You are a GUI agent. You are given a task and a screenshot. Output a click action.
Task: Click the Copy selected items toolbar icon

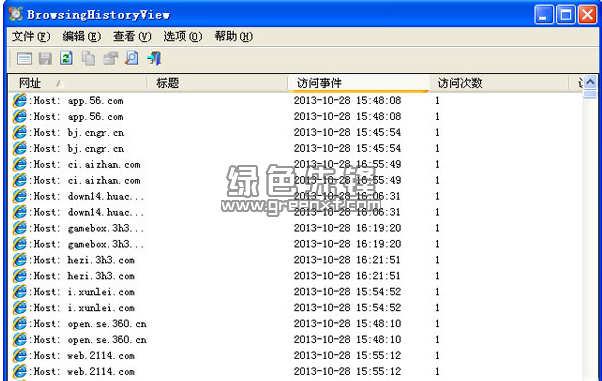[88, 59]
